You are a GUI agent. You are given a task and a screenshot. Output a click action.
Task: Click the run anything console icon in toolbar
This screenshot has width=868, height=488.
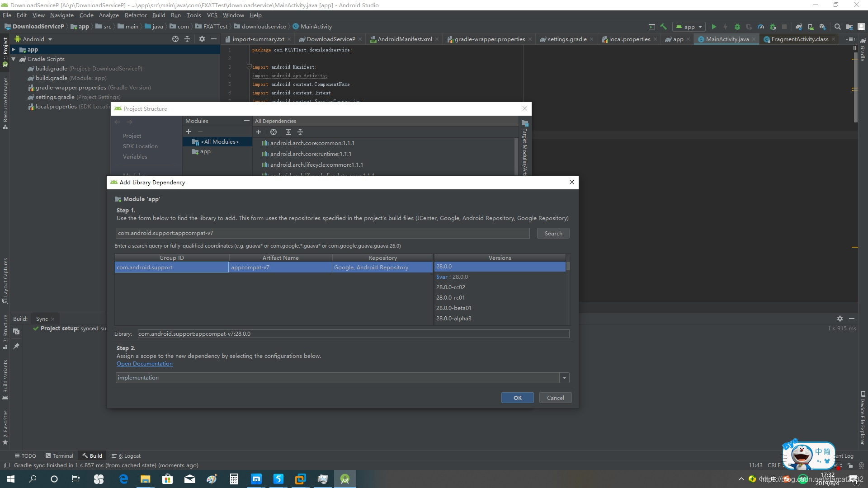click(651, 27)
